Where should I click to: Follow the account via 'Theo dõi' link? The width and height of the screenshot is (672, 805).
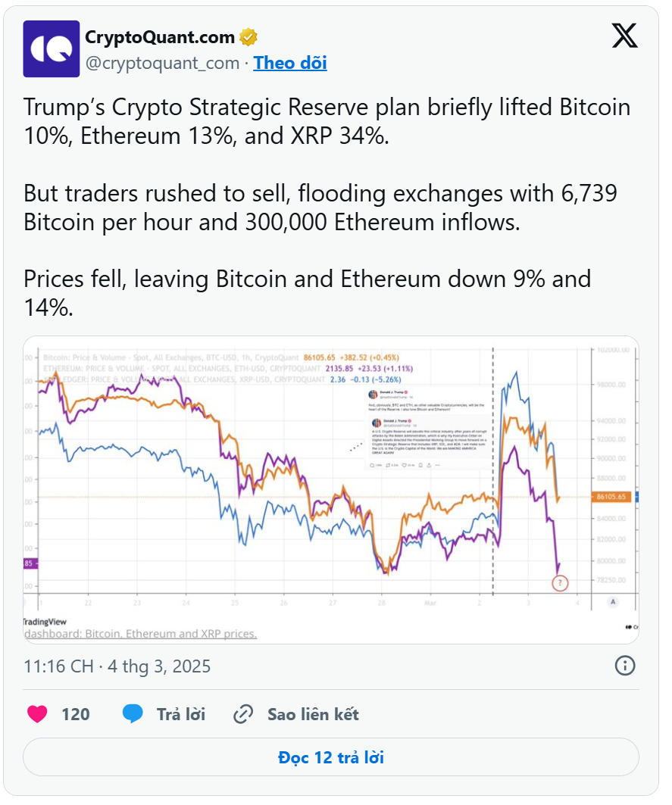(289, 63)
